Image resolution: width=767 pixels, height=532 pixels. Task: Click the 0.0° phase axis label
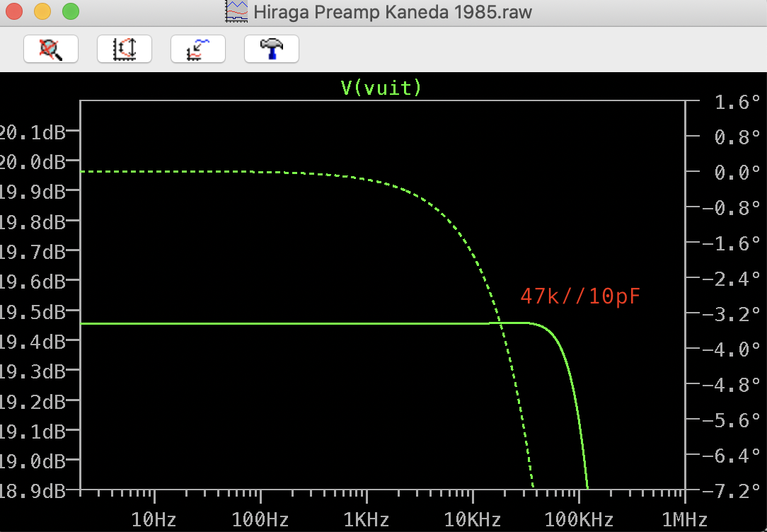(737, 173)
